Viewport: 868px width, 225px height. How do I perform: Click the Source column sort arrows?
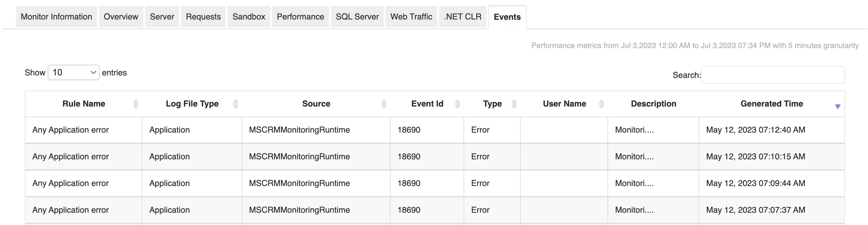[383, 104]
